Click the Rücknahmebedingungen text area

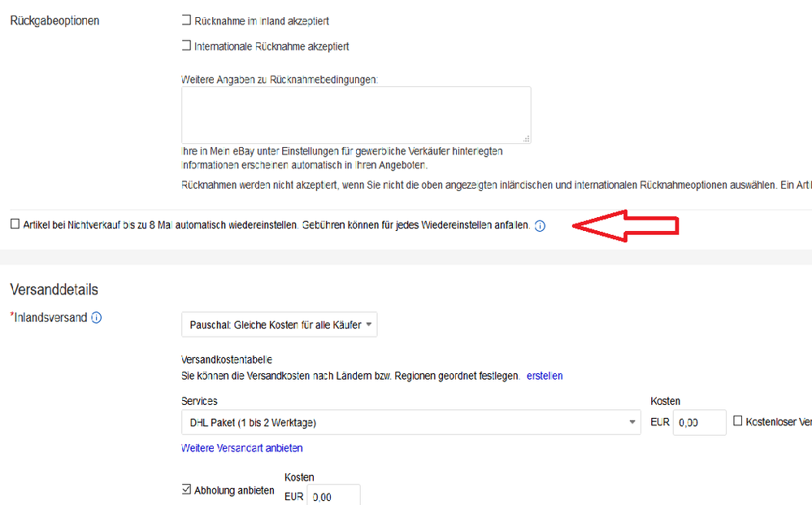click(x=355, y=114)
